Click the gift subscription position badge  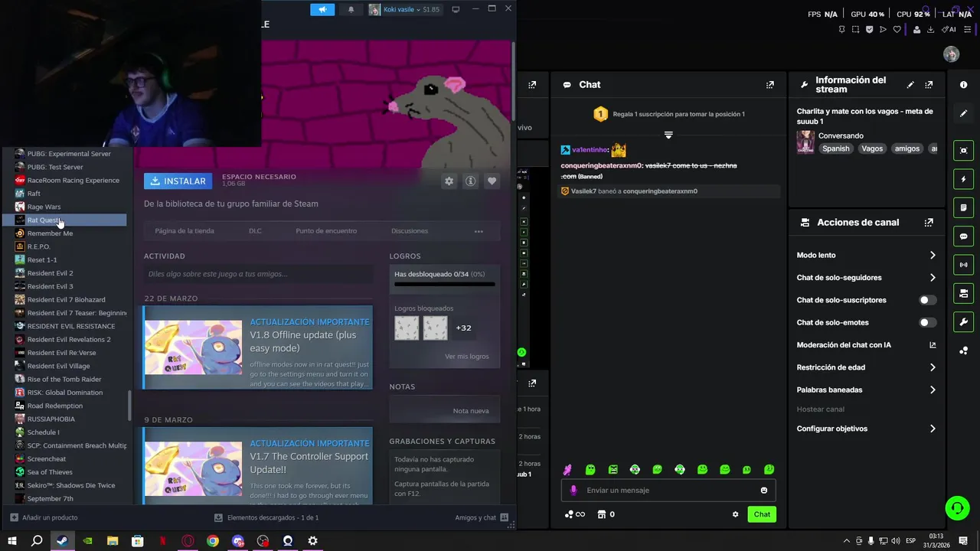[x=601, y=114]
